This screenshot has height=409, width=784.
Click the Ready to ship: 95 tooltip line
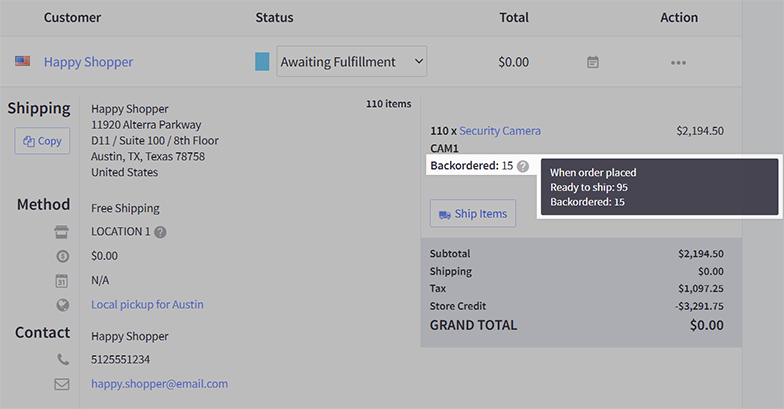(589, 188)
